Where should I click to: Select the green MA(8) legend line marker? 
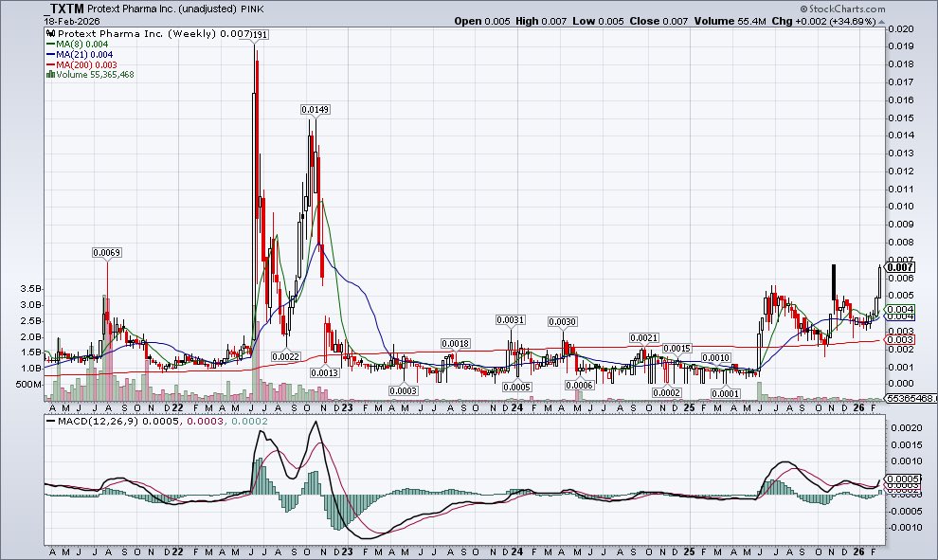coord(50,45)
